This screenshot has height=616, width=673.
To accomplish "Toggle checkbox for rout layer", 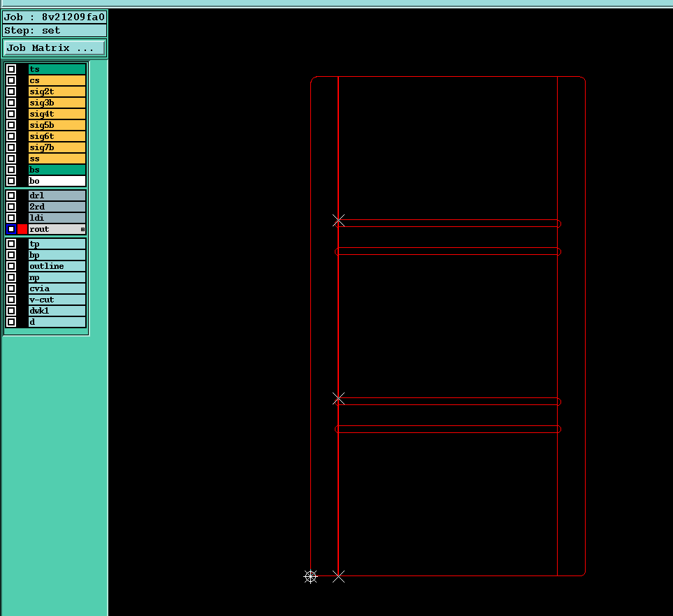I will (11, 229).
